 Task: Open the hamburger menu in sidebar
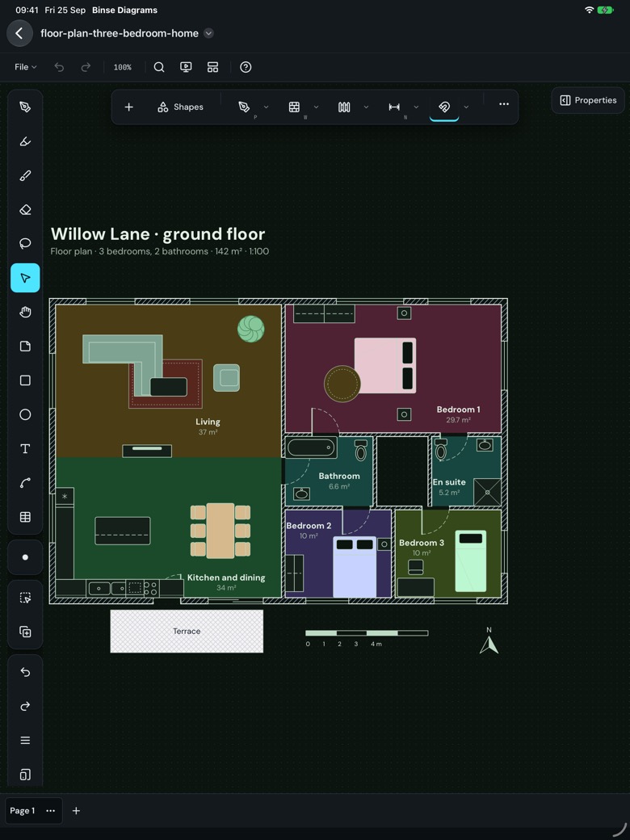click(25, 741)
